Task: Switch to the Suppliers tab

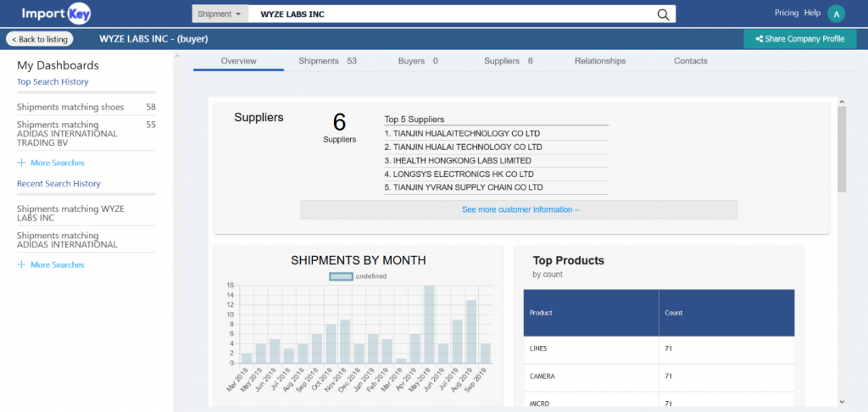Action: 509,61
